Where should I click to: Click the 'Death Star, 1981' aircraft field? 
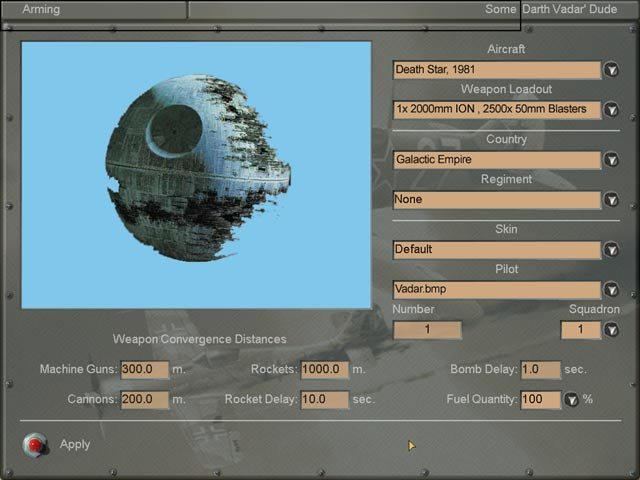(497, 70)
